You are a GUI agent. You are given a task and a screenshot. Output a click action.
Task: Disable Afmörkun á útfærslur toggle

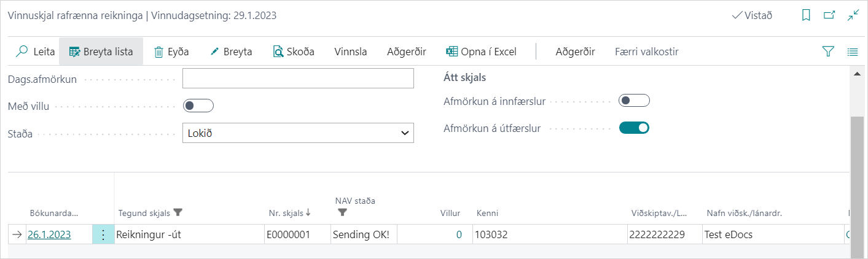(634, 128)
